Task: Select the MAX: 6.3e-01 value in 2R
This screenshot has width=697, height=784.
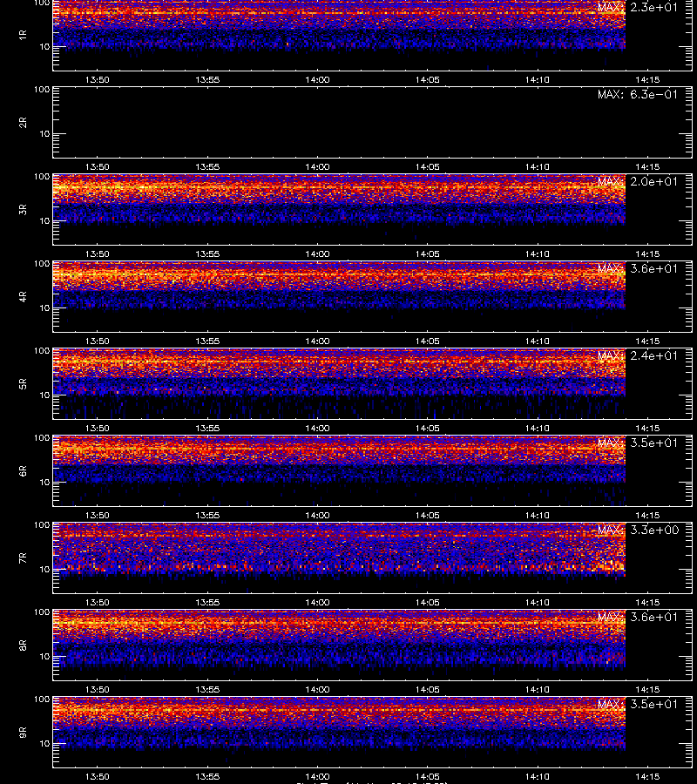Action: (x=638, y=94)
